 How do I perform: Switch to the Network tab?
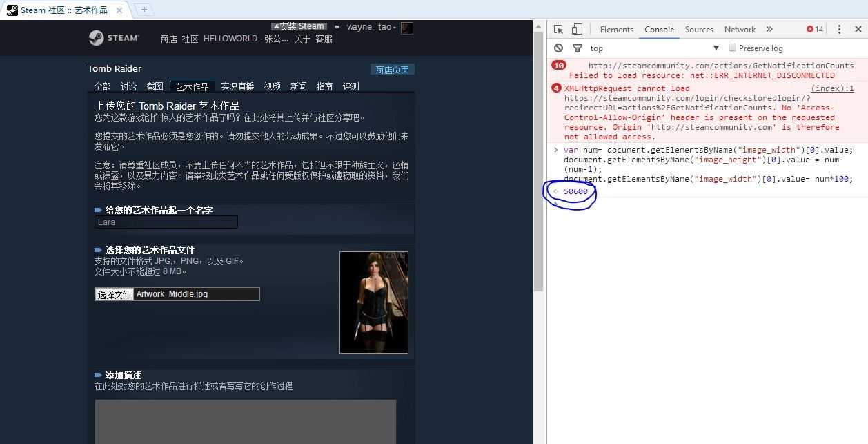click(x=740, y=29)
